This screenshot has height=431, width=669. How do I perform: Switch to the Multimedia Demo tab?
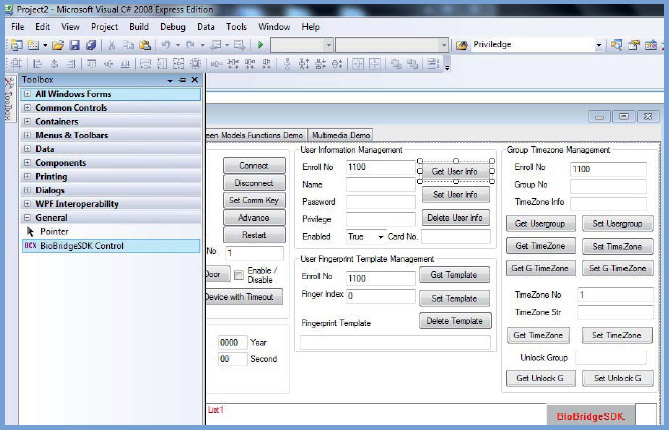point(340,135)
